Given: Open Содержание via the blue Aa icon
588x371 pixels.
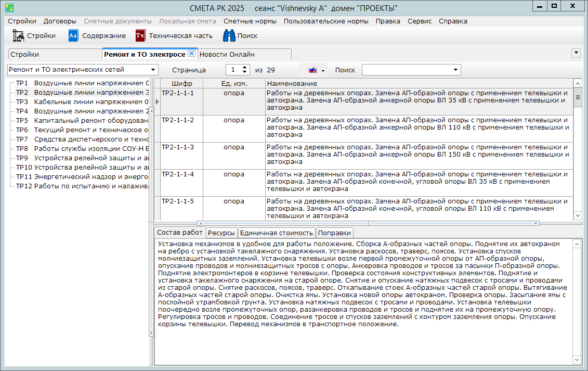Looking at the screenshot, I should pyautogui.click(x=73, y=36).
